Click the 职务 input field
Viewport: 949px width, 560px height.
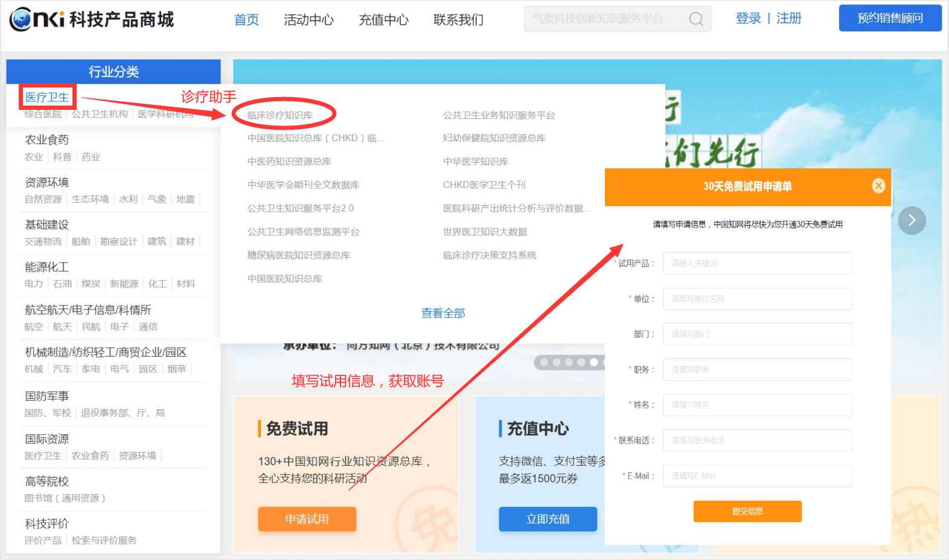click(758, 369)
